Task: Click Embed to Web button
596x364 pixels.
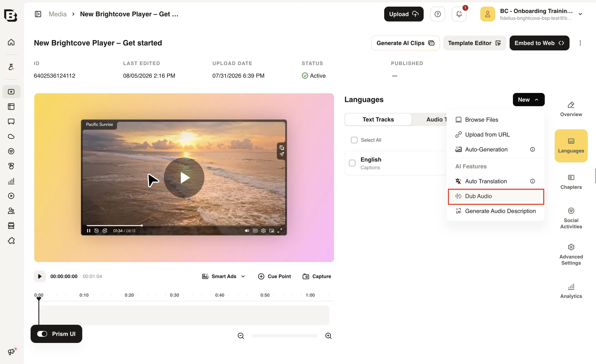Action: [x=539, y=43]
